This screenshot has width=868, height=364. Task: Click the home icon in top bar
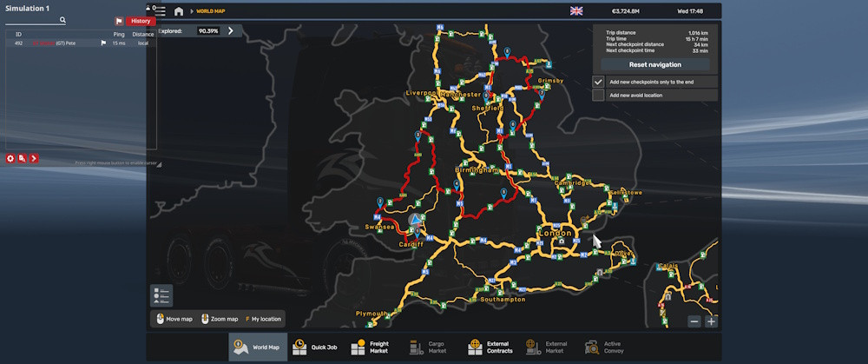pos(179,11)
